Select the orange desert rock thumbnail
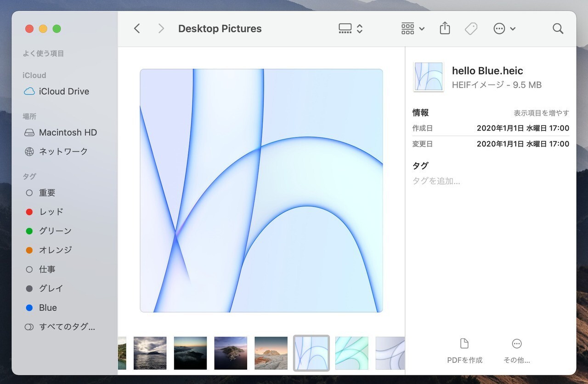 [271, 353]
